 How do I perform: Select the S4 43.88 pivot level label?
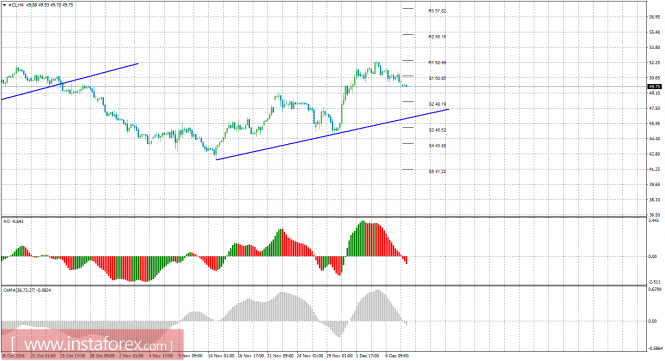pos(437,146)
